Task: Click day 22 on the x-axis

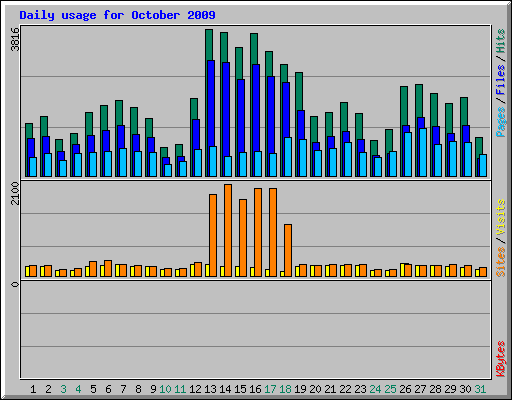Action: point(345,389)
